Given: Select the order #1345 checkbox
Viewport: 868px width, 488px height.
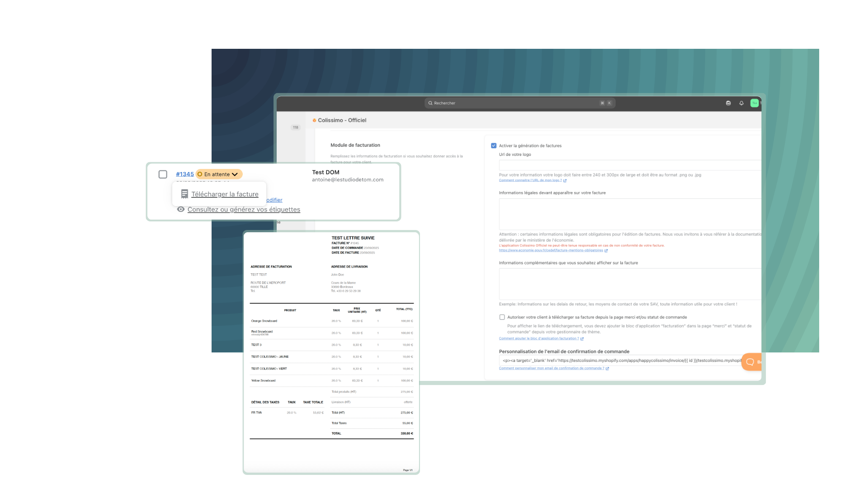Looking at the screenshot, I should pos(163,174).
